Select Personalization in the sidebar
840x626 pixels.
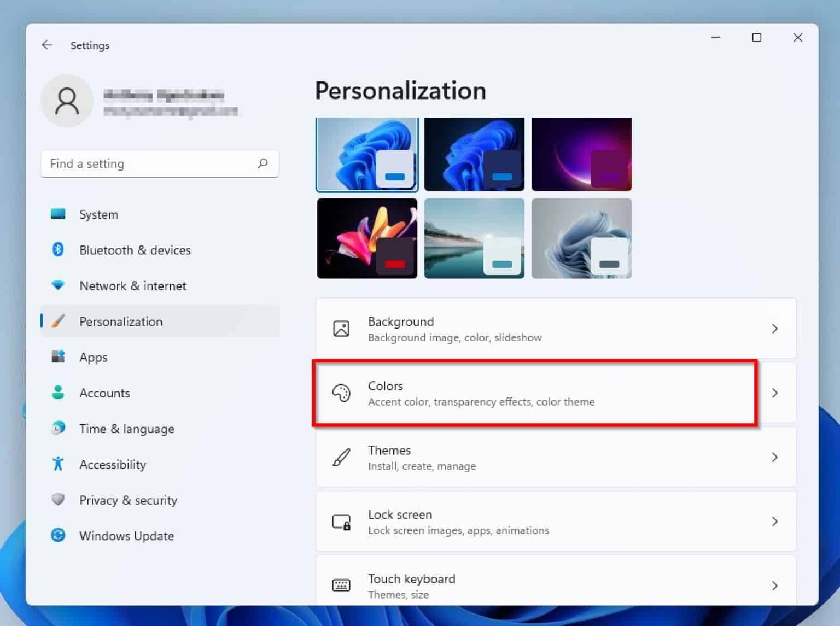point(160,321)
